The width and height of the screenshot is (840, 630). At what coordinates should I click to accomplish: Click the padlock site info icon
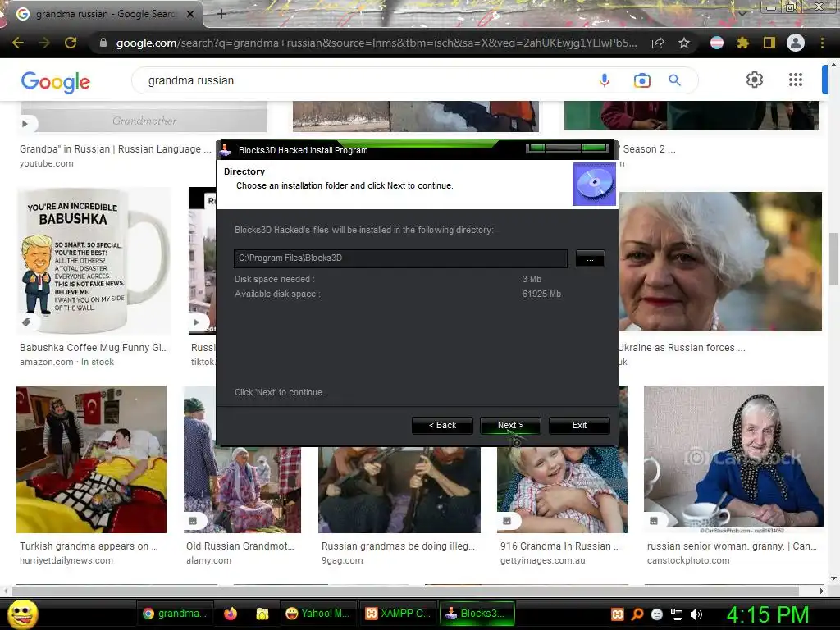pyautogui.click(x=103, y=43)
